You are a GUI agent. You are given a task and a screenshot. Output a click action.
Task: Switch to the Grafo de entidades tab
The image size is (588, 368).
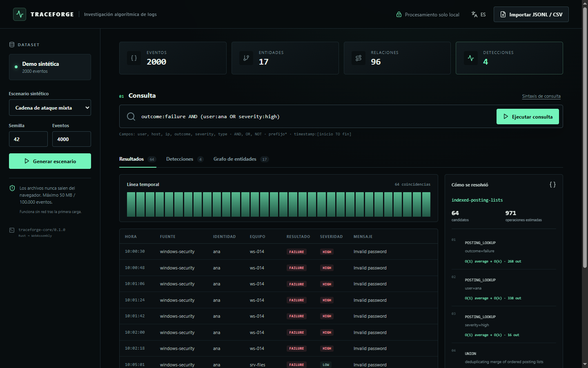(x=241, y=159)
